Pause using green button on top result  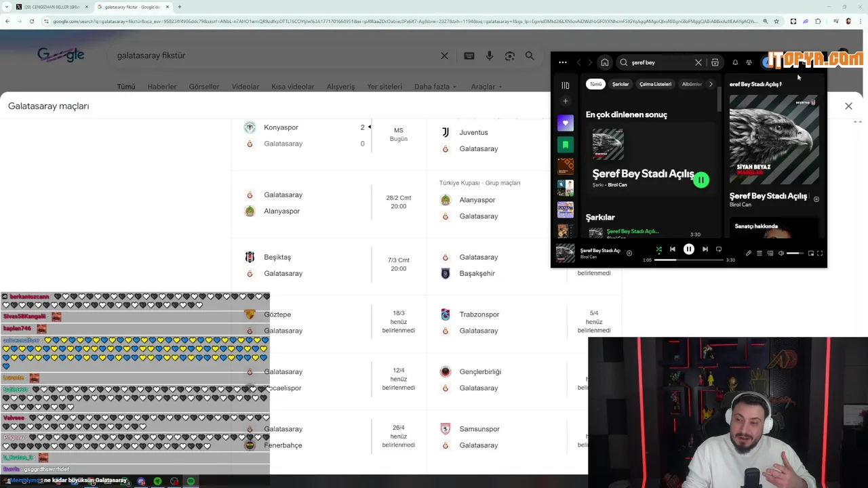coord(701,180)
